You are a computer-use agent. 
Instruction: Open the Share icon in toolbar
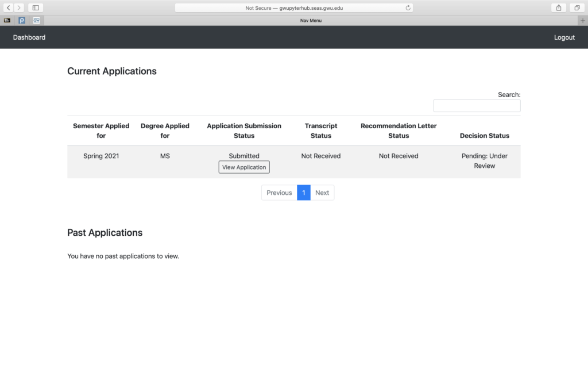pyautogui.click(x=558, y=7)
